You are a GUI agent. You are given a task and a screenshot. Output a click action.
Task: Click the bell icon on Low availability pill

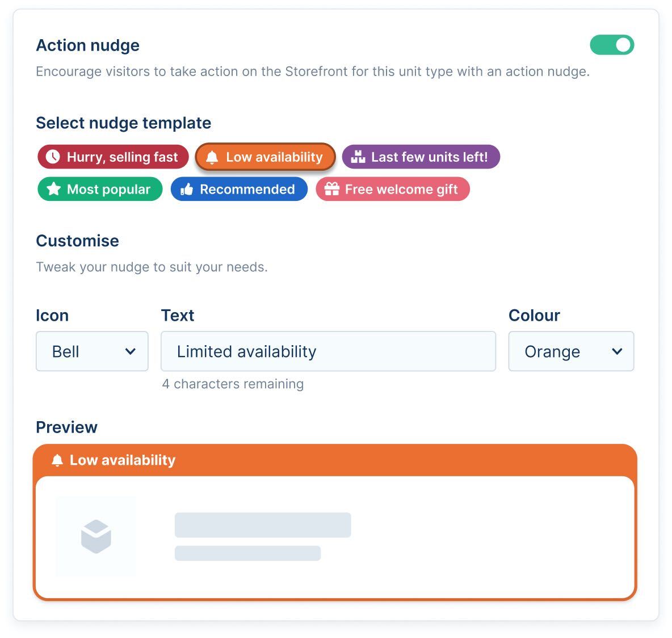[x=213, y=157]
